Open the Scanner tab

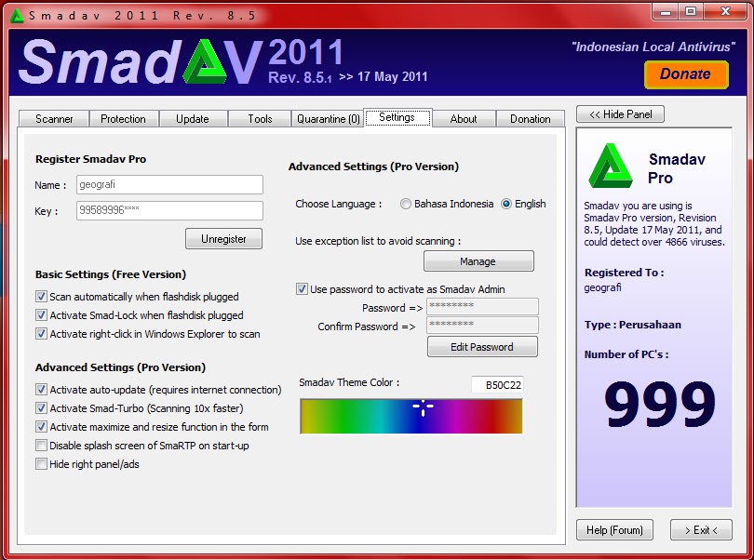click(x=54, y=119)
